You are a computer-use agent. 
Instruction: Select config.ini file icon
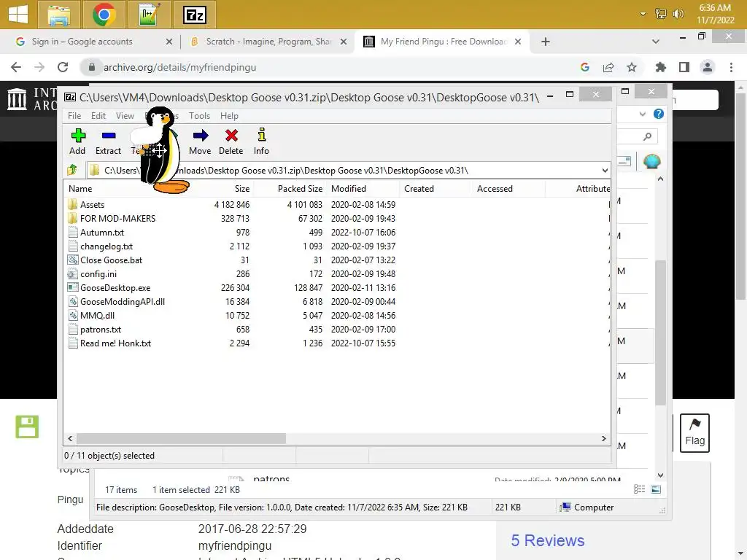[x=72, y=274]
